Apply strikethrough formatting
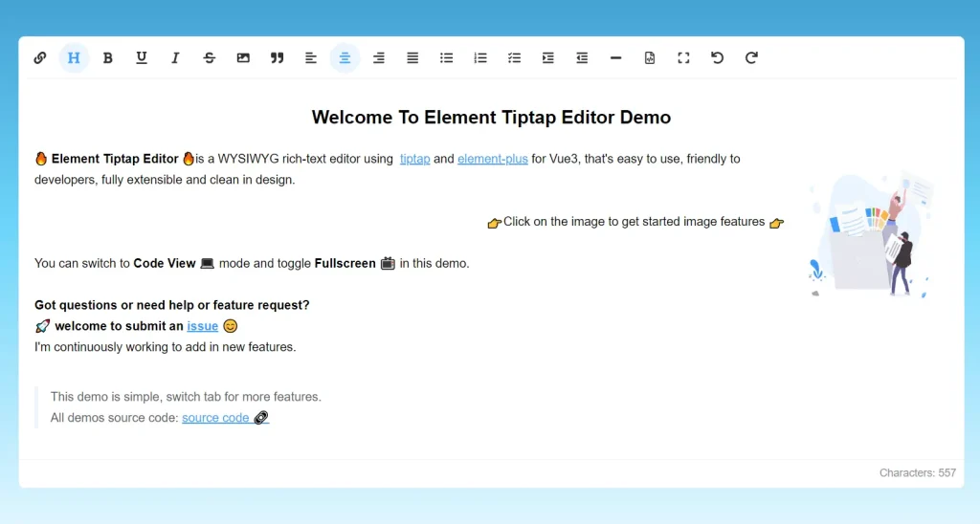Viewport: 980px width, 524px height. click(x=210, y=58)
